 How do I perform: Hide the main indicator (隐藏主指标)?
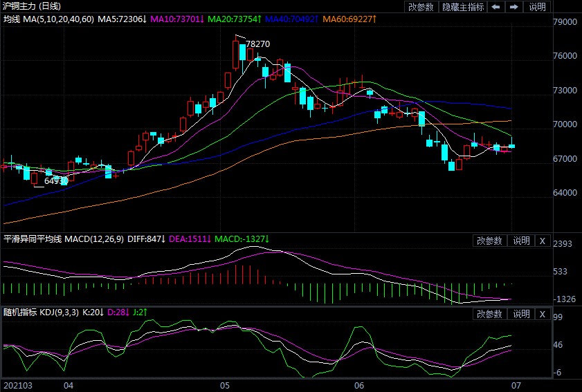pos(464,7)
